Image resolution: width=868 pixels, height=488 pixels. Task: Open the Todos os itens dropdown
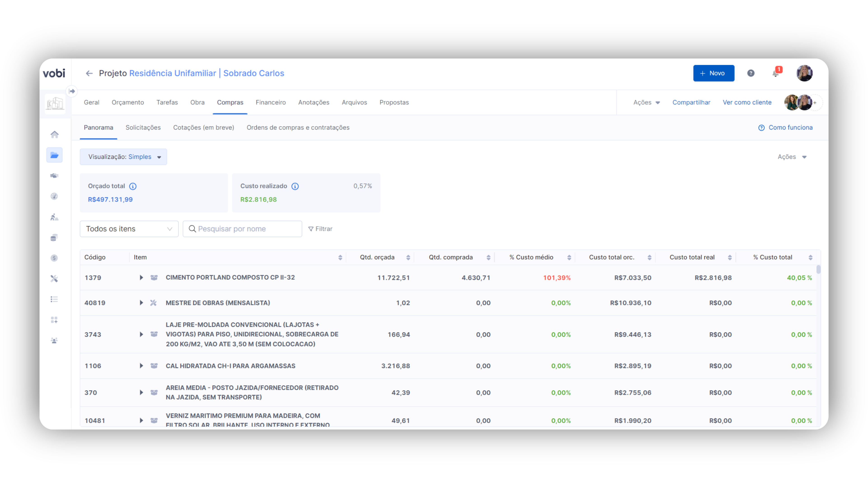click(x=129, y=229)
